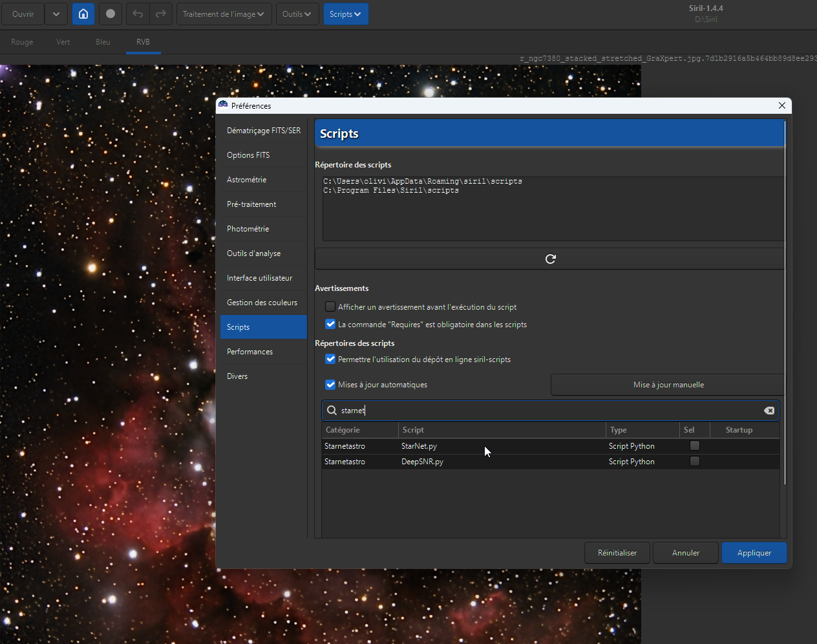Open Photométrie preferences section

(264, 229)
